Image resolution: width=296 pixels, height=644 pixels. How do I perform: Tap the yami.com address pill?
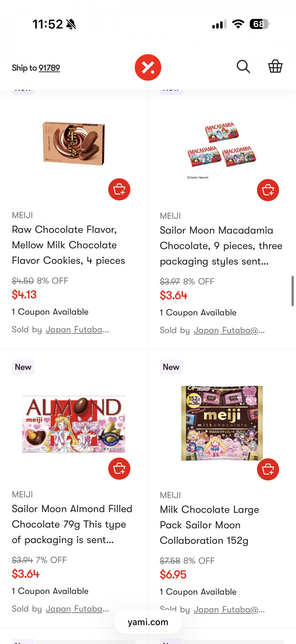click(148, 622)
